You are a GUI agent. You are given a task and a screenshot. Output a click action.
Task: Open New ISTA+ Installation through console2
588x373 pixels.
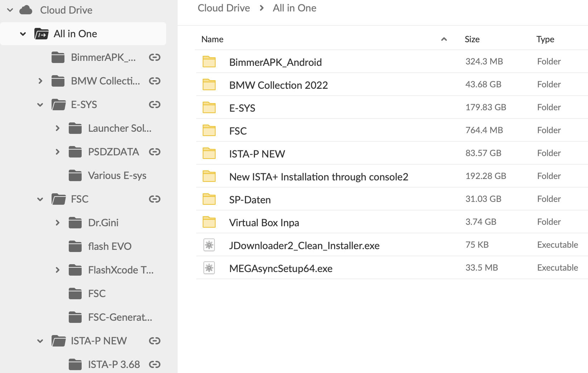pyautogui.click(x=319, y=177)
